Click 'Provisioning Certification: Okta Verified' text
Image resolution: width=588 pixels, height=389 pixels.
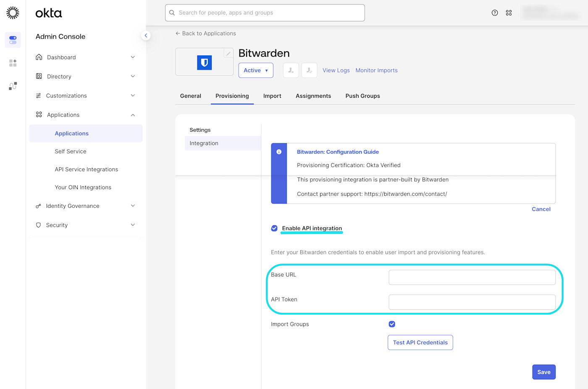[349, 165]
